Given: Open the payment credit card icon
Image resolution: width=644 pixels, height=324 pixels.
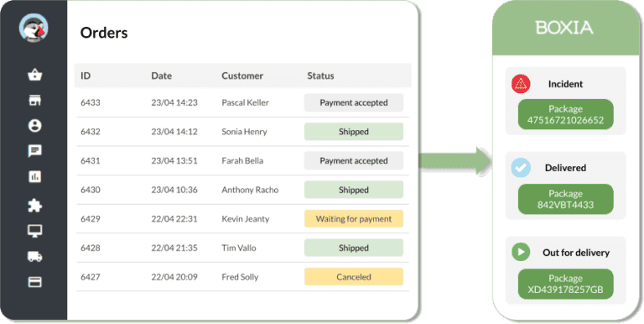Looking at the screenshot, I should [x=35, y=282].
